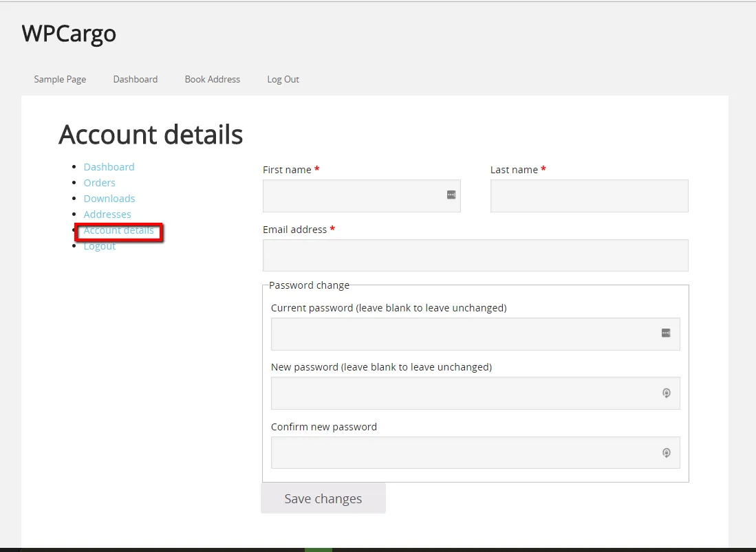
Task: Click the password manager icon in First name field
Action: pos(451,195)
